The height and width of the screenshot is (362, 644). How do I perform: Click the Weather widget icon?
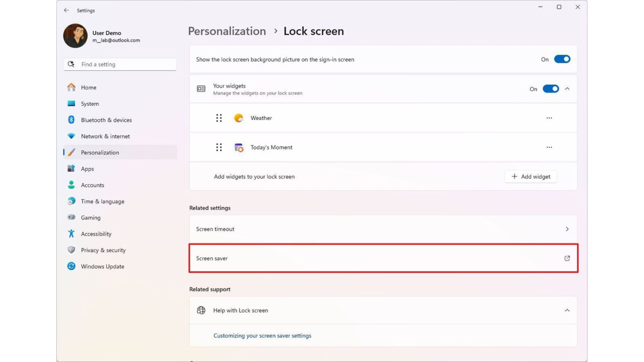(238, 118)
